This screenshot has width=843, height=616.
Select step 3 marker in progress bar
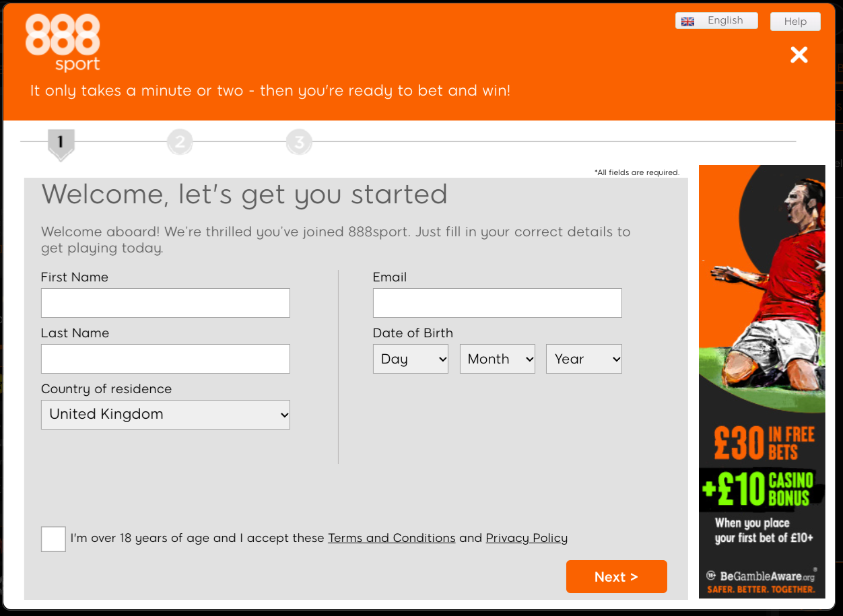(299, 142)
